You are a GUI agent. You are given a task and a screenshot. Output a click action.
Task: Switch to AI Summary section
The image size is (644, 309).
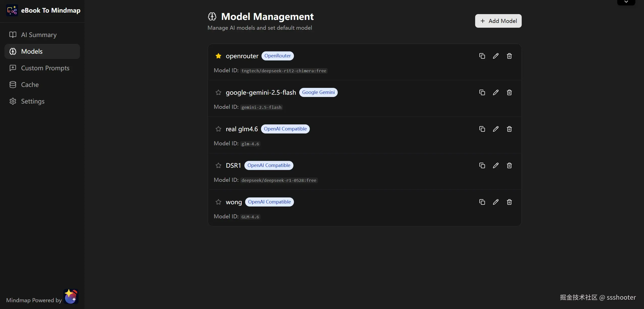[x=39, y=35]
